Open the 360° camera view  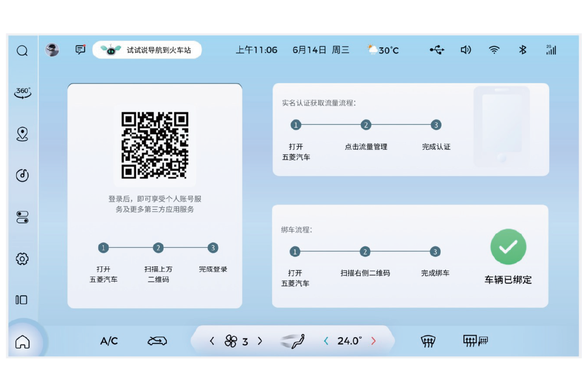click(23, 92)
